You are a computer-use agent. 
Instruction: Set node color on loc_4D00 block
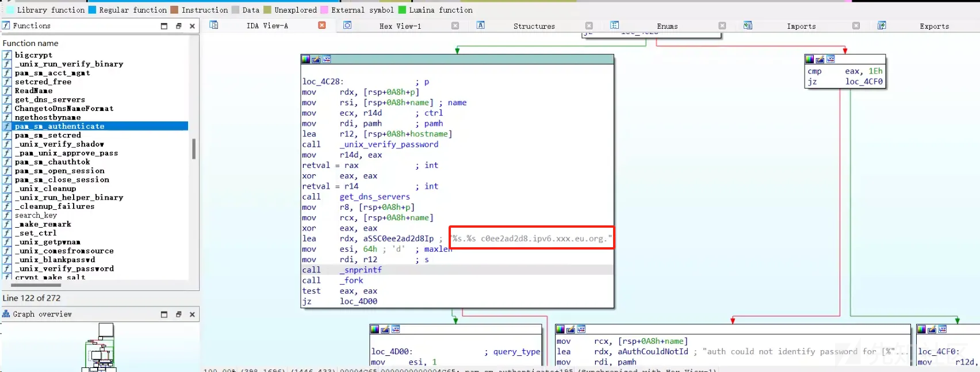coord(374,329)
